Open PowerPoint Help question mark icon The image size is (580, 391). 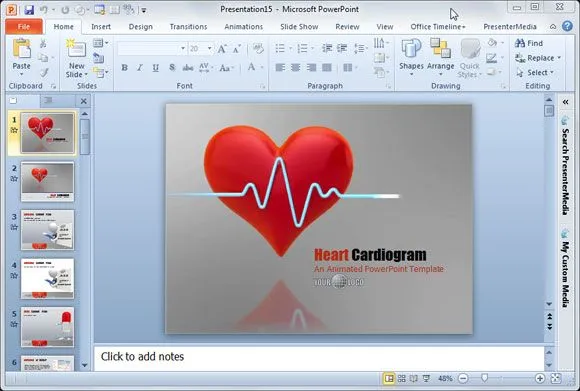(x=567, y=26)
